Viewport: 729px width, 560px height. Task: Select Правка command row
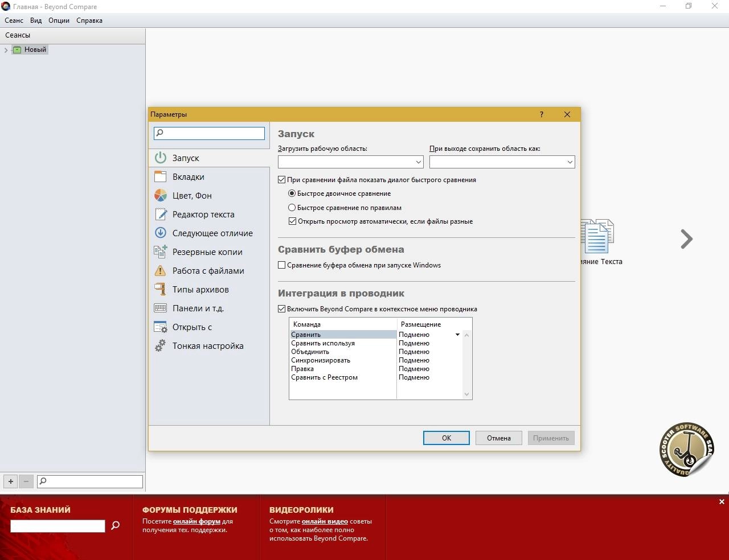tap(343, 369)
